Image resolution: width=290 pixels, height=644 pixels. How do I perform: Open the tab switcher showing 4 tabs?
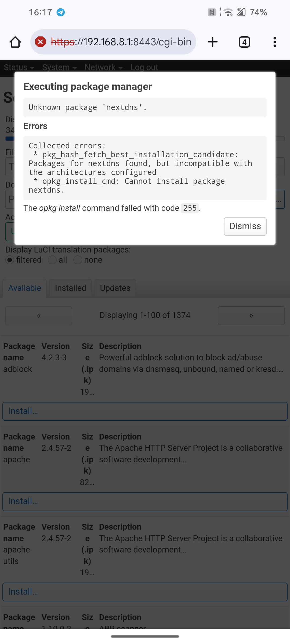pyautogui.click(x=244, y=42)
